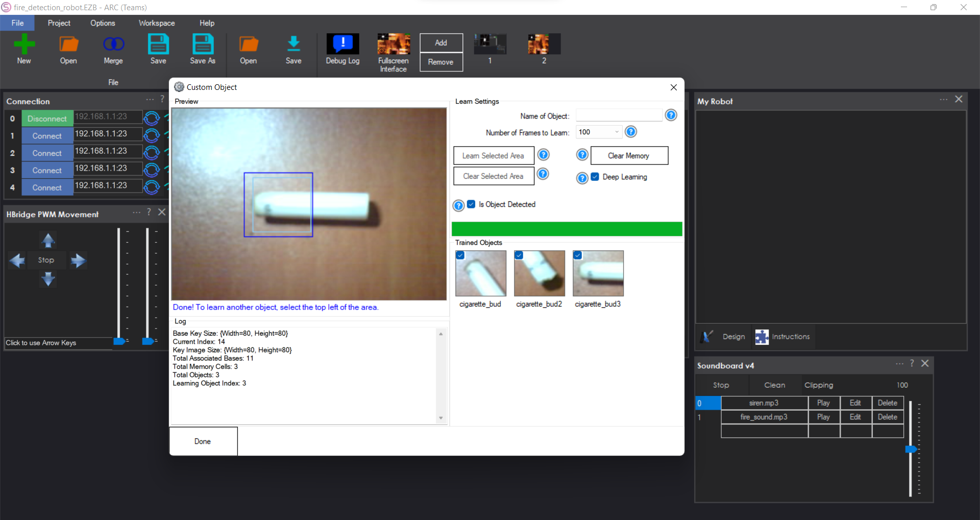Toggle the Is Object Detected checkbox
This screenshot has width=980, height=520.
[x=471, y=204]
